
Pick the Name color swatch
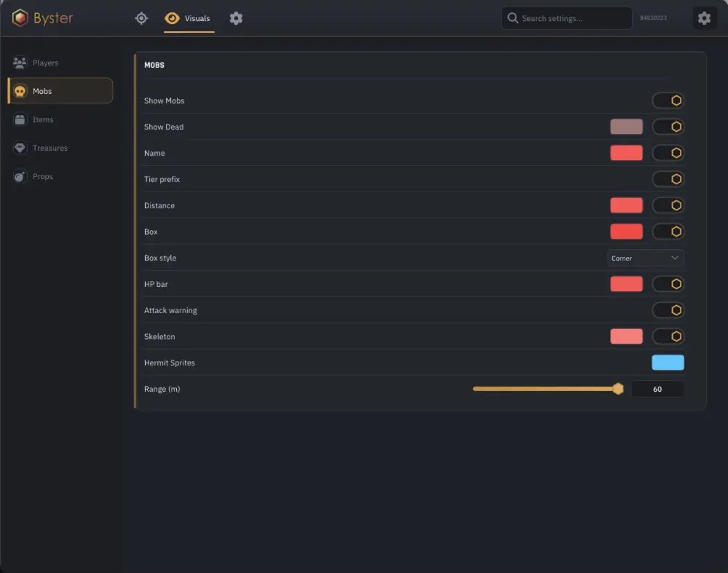point(626,153)
